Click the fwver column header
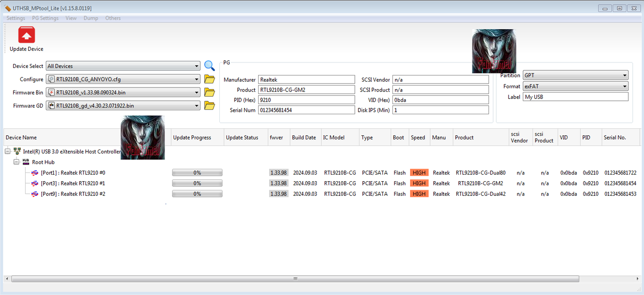Viewport: 644px width, 295px height. 279,137
